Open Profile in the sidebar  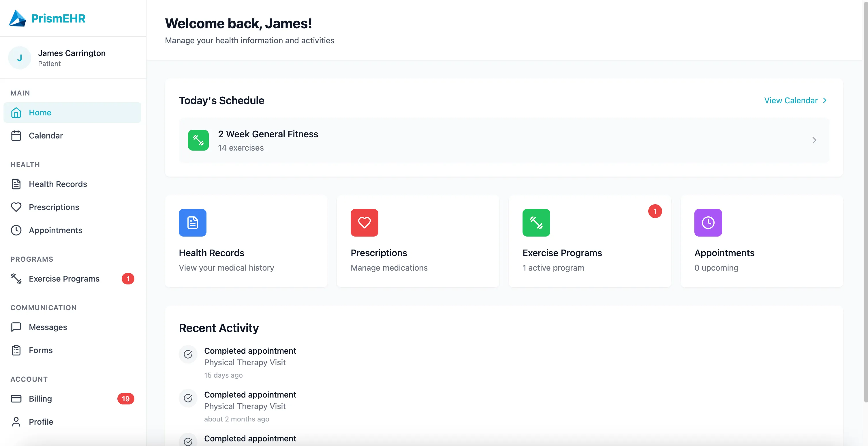(72, 422)
